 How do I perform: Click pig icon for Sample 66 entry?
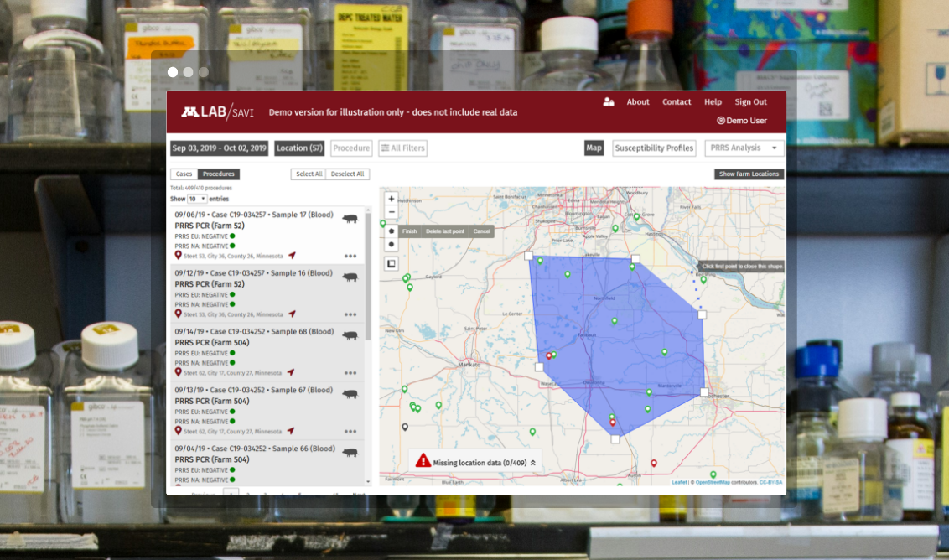350,452
